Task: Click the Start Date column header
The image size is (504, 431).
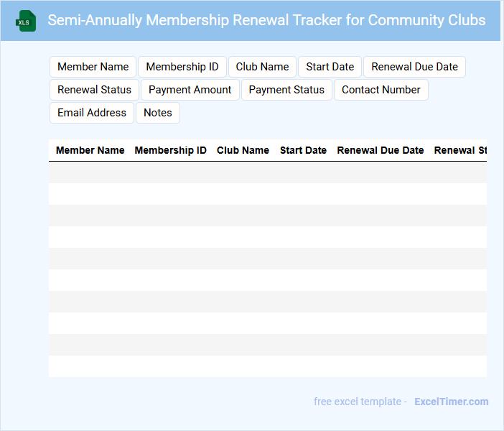Action: click(303, 151)
